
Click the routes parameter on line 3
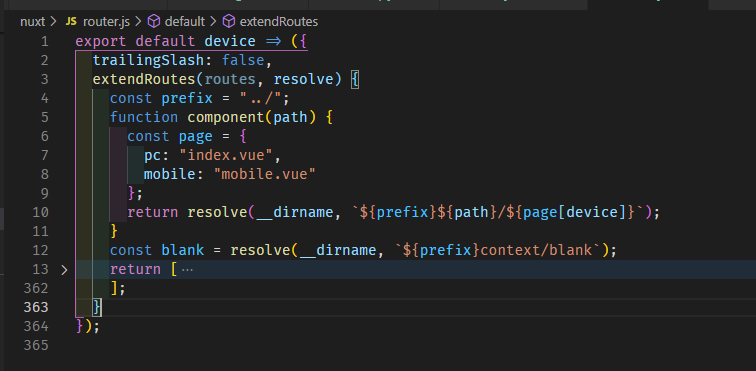[230, 79]
